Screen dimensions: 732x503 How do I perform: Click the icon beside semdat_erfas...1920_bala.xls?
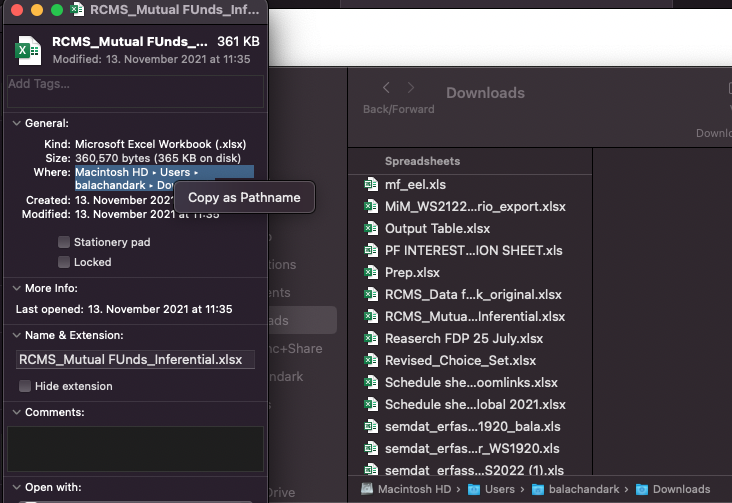(371, 426)
